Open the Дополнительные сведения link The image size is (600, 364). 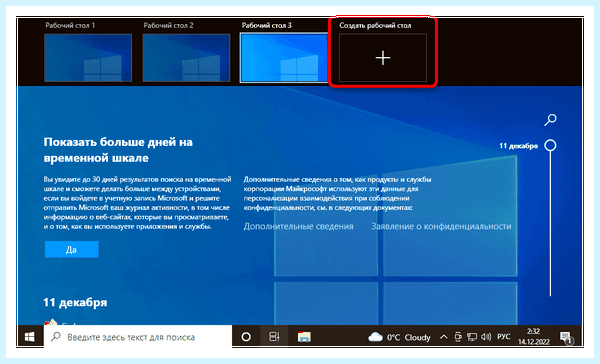tap(298, 226)
